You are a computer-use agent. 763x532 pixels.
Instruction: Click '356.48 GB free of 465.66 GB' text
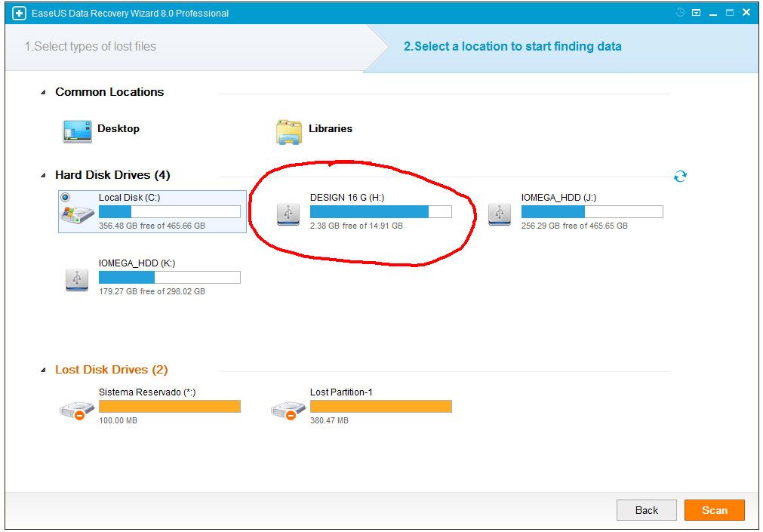click(152, 226)
